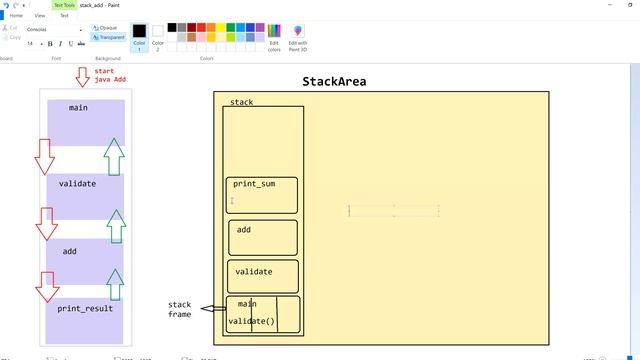Viewport: 640px width, 360px height.
Task: Click the "validate()" text in the main frame
Action: point(251,321)
